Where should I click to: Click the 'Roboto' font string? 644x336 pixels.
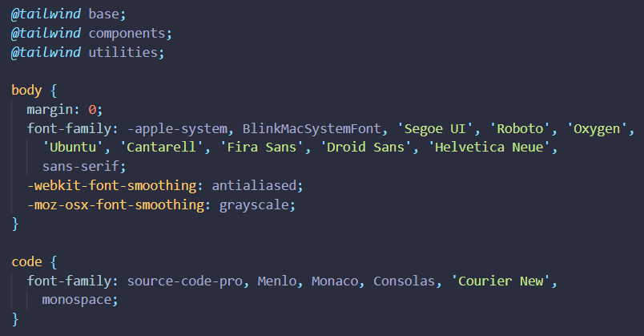click(520, 129)
